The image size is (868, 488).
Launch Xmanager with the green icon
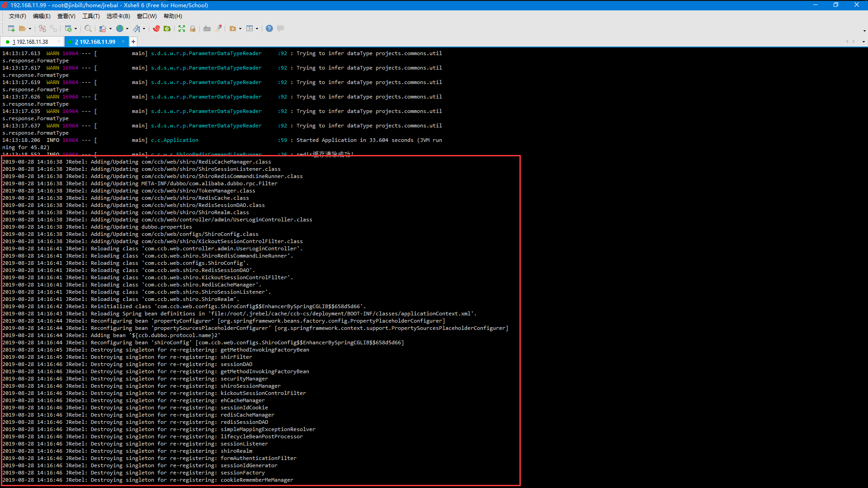[167, 28]
